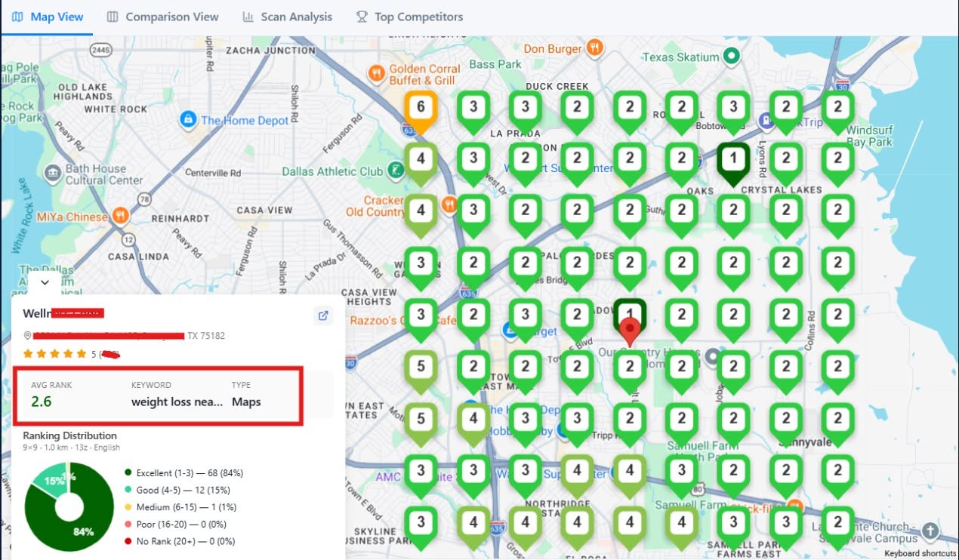Go to the Top Competitors tab
Viewport: 959px width, 560px height.
click(x=409, y=17)
